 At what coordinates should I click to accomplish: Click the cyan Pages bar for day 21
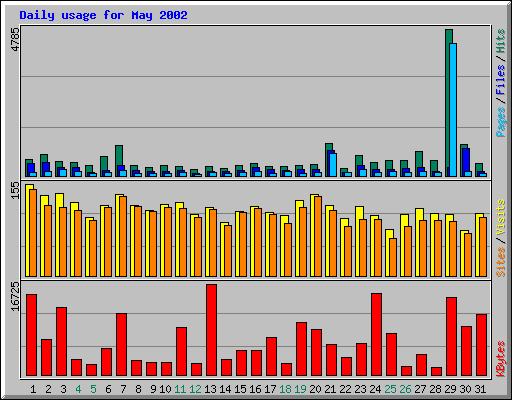333,165
